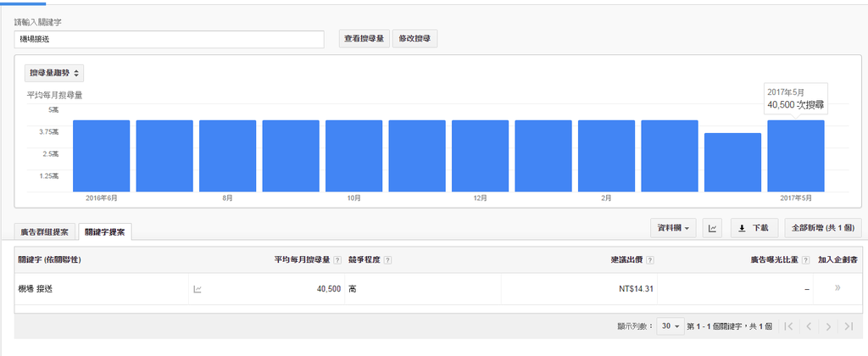
Task: Switch to the 廣告群組提案 tab
Action: [x=45, y=232]
